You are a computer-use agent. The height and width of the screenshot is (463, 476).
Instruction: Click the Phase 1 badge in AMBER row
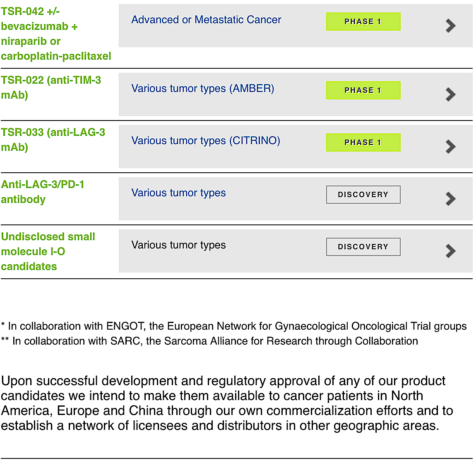tap(363, 90)
